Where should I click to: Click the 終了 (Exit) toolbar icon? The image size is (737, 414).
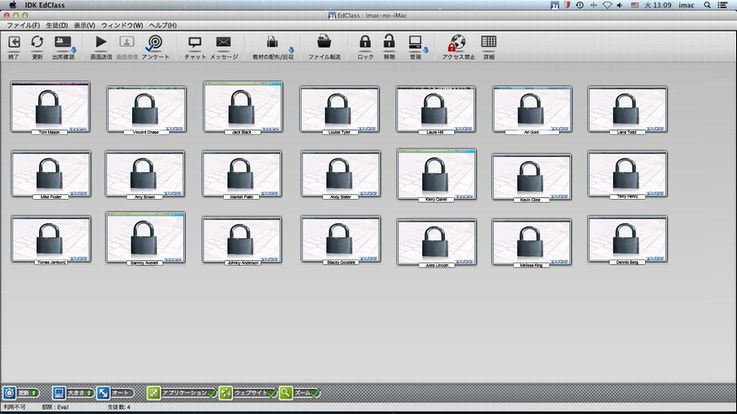click(14, 44)
